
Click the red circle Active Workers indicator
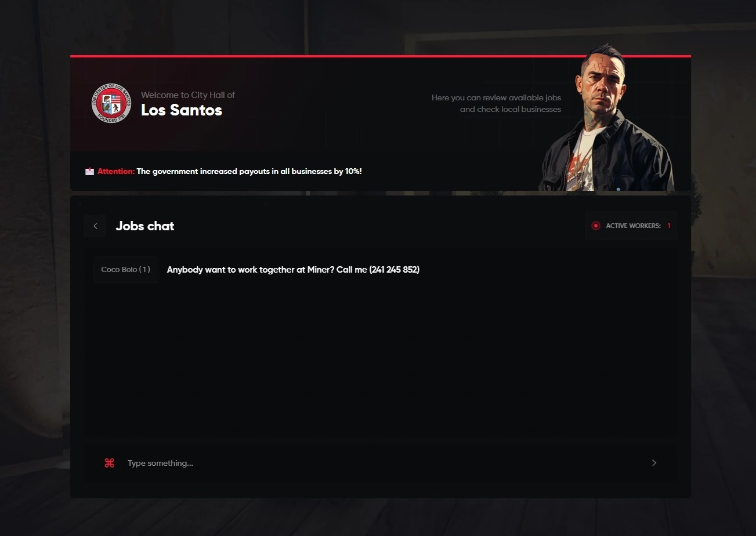click(595, 226)
